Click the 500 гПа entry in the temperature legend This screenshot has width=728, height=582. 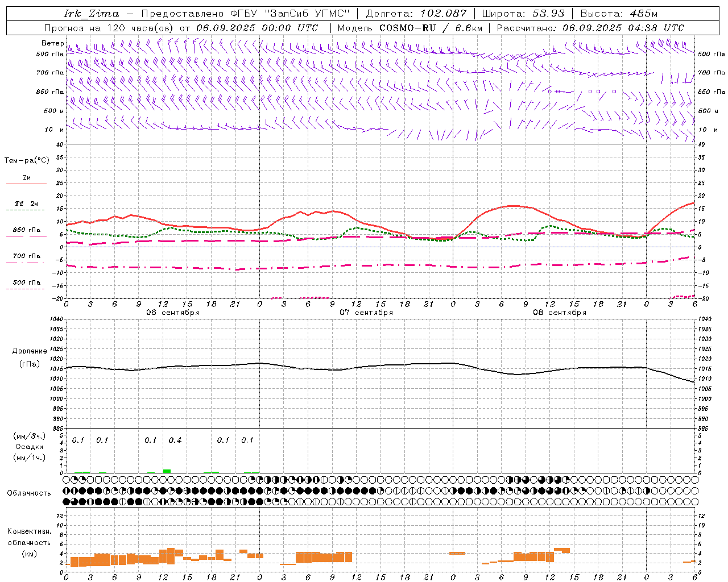pos(27,282)
